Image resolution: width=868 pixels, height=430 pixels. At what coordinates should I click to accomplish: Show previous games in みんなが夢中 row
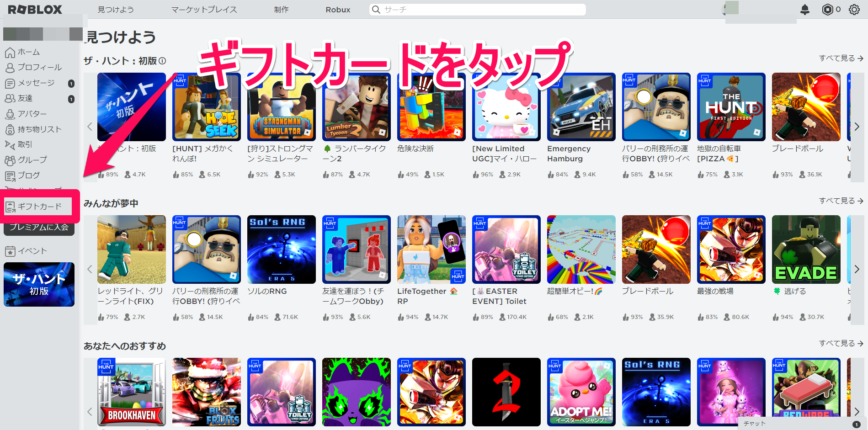pos(90,269)
